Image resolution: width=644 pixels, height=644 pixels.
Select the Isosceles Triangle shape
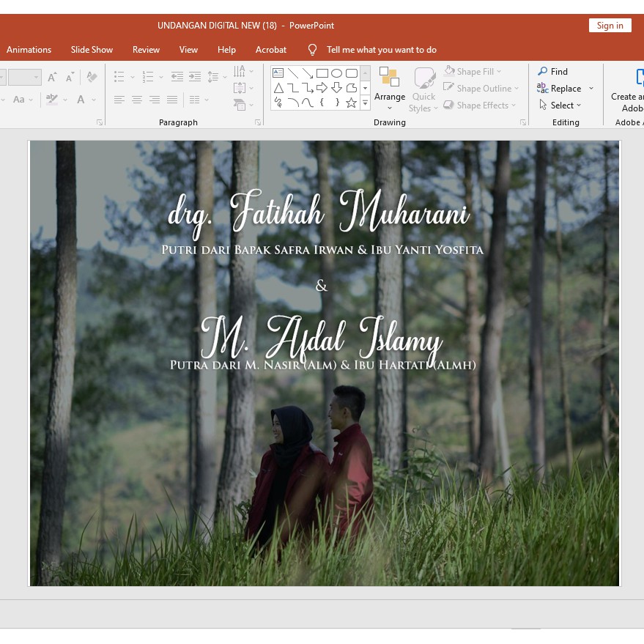click(278, 88)
